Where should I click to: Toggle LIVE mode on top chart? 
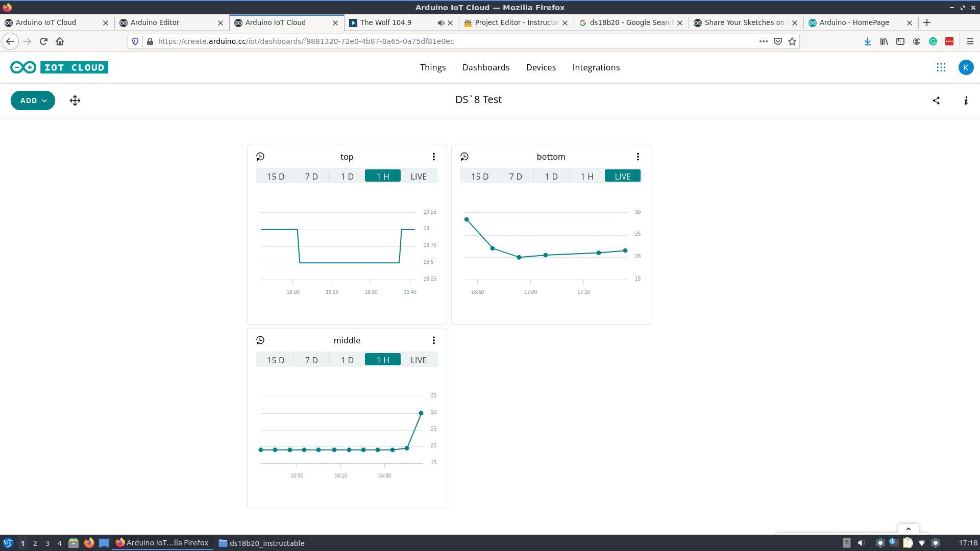[x=419, y=176]
